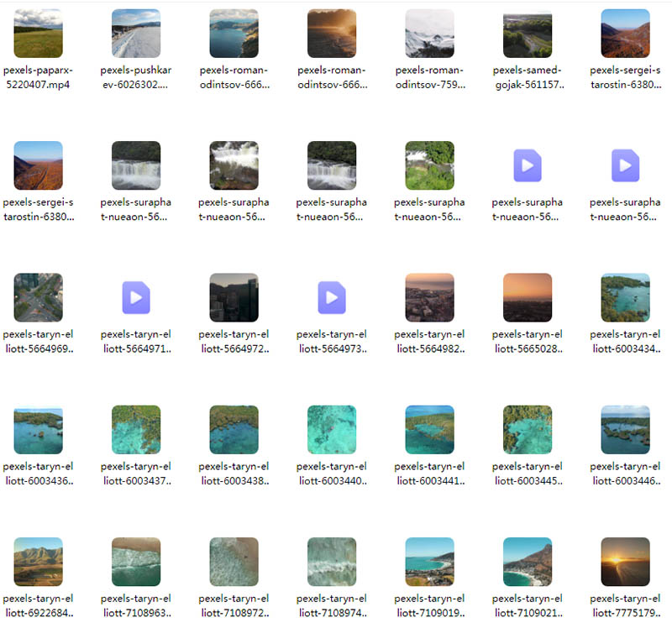Select the label "pexels-taryn-elliott-6003446.."
The width and height of the screenshot is (672, 623).
(x=625, y=474)
